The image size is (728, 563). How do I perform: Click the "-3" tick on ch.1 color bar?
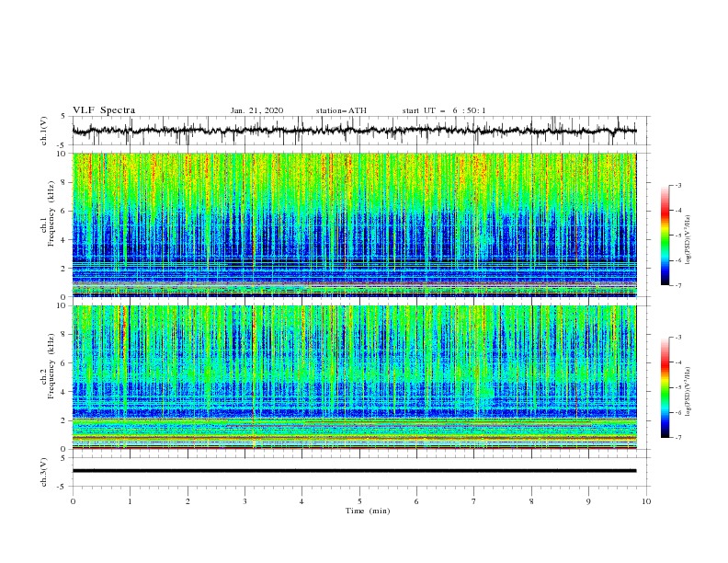[x=678, y=185]
